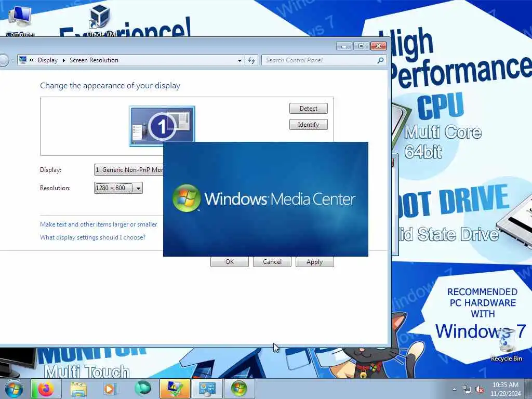Open the Resolution 1280 × 800 dropdown
Viewport: 532px width, 399px height.
tap(118, 188)
